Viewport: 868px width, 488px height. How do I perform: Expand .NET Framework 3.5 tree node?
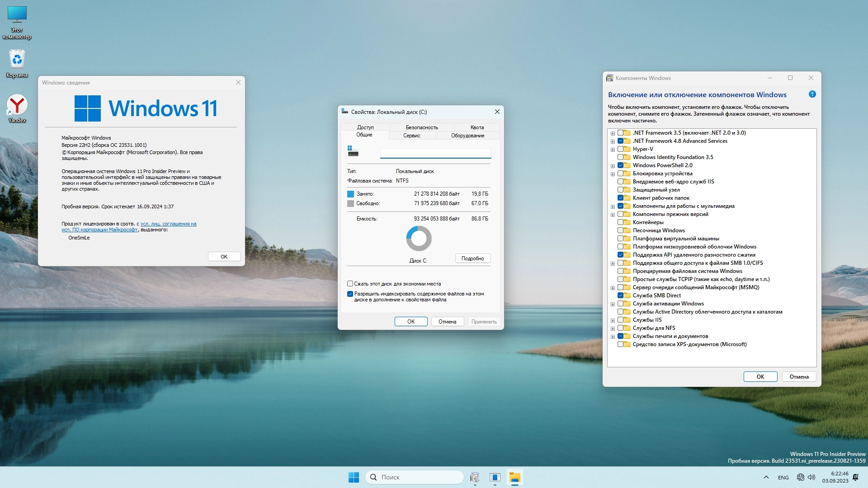(613, 133)
